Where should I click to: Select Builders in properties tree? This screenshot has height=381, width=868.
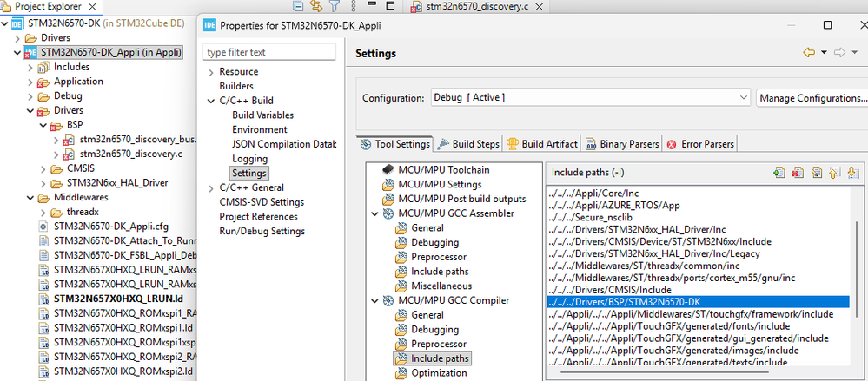(236, 86)
